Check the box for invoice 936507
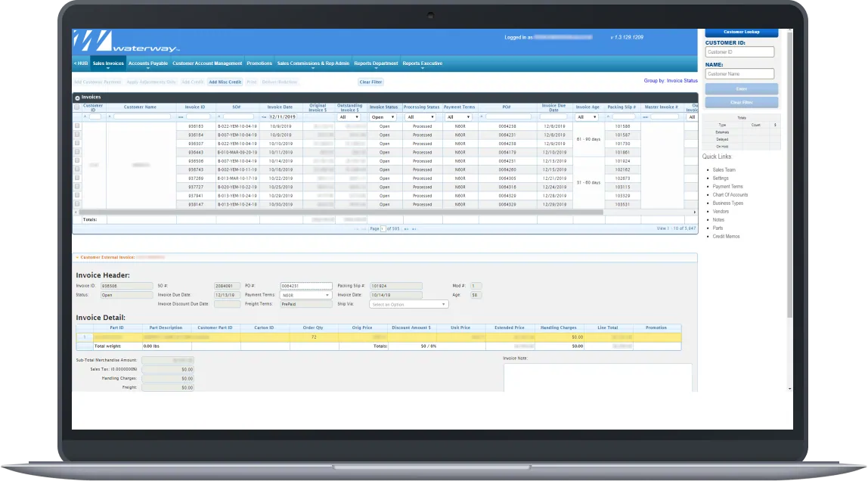Image resolution: width=868 pixels, height=481 pixels. tap(77, 144)
